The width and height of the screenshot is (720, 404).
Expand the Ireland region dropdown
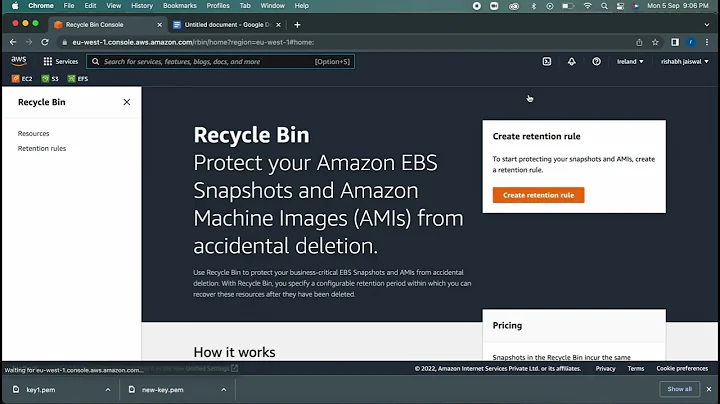(x=630, y=62)
